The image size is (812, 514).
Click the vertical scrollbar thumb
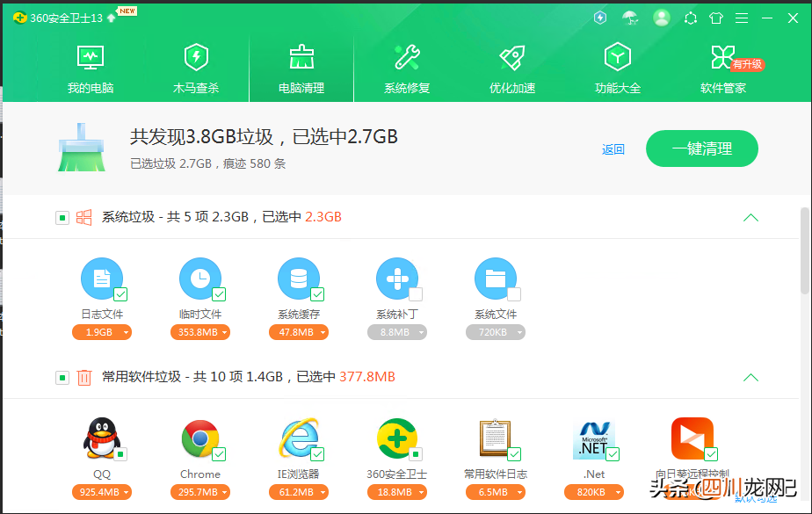click(805, 250)
